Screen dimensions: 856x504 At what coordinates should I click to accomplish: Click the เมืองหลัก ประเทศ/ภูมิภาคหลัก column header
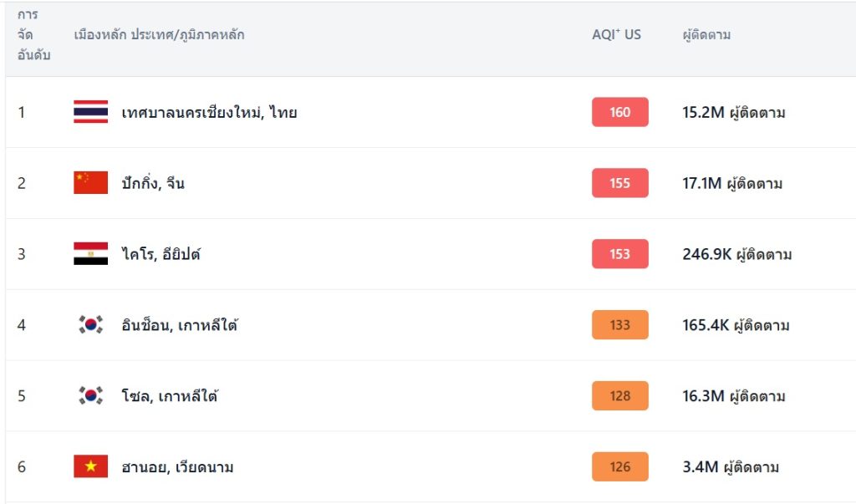coord(159,35)
